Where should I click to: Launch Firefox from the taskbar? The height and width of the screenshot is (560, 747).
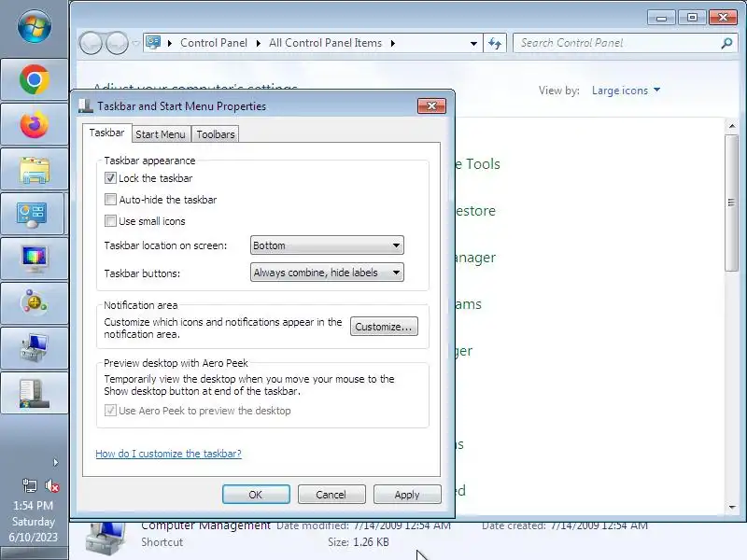click(35, 125)
